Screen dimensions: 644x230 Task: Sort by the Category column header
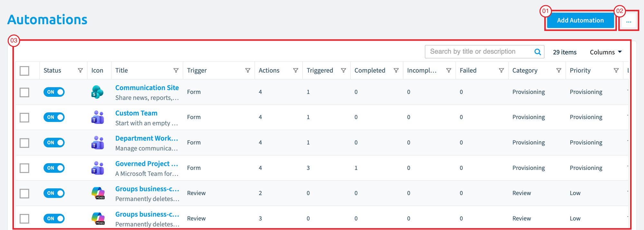tap(525, 70)
